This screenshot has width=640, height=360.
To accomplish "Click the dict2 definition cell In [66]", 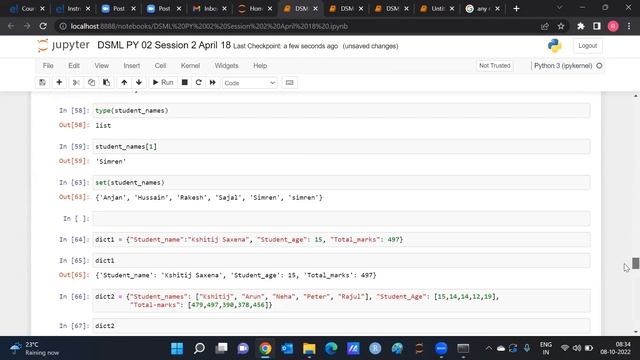I will point(341,300).
